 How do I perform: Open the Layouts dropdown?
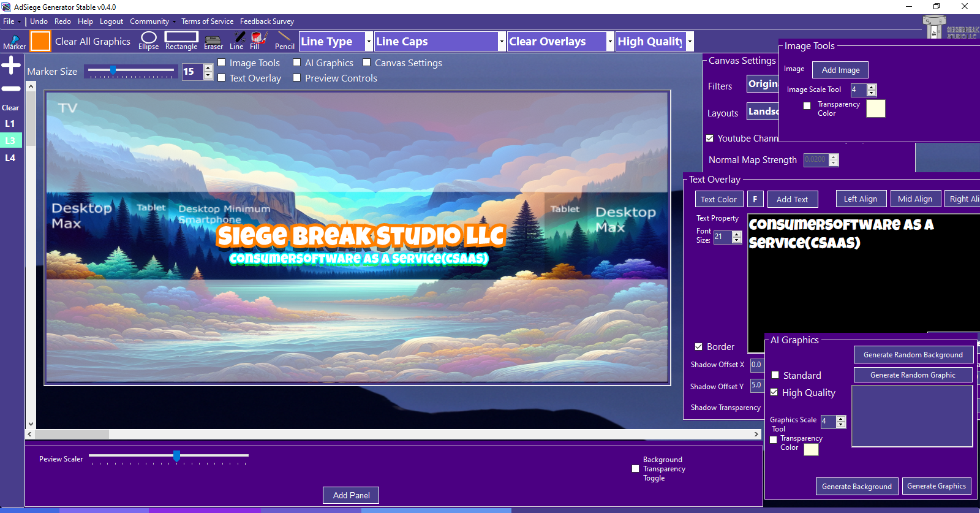(763, 112)
